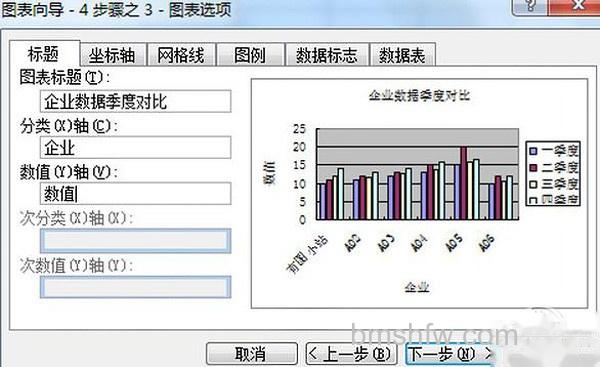Viewport: 600px width, 367px height.
Task: Click the disabled 次数值(Y)轴 field
Action: [x=135, y=287]
